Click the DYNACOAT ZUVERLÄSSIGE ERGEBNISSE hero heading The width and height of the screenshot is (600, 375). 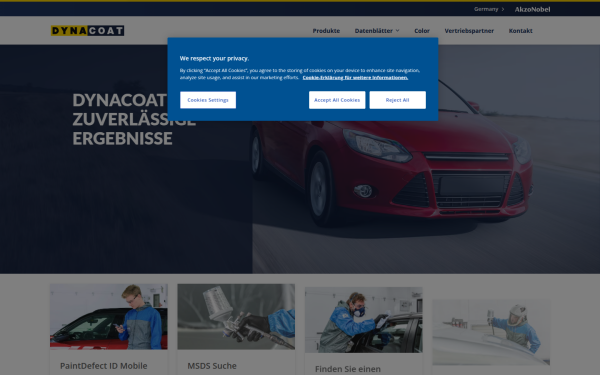coord(134,119)
